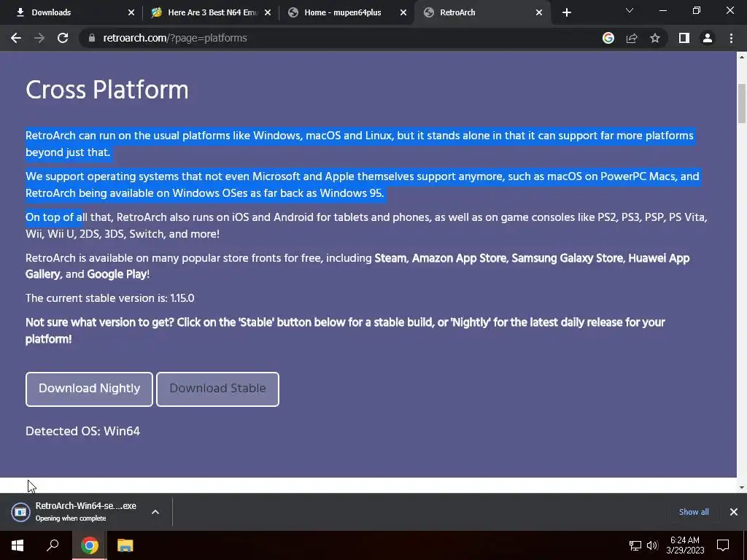View site security lock info

92,38
